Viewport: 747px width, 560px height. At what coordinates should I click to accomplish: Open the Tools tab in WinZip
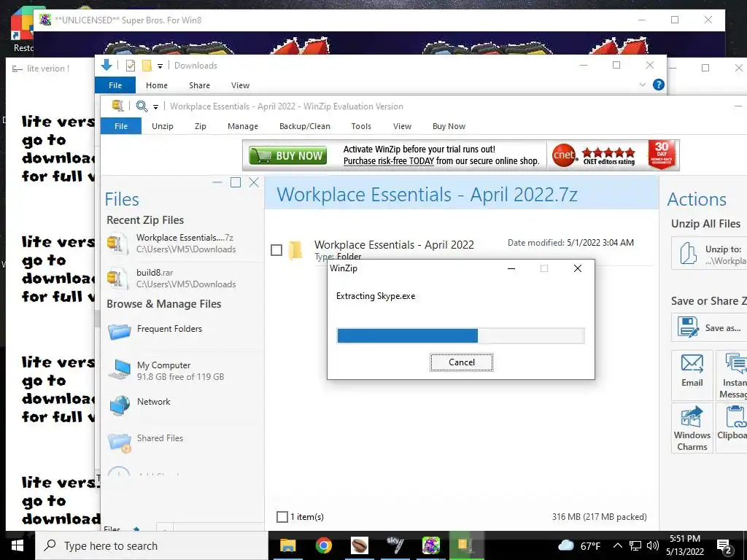tap(360, 126)
